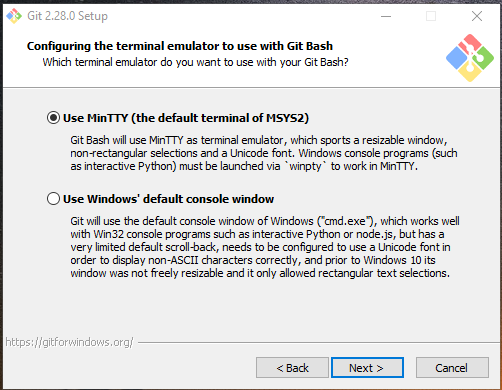Select the Windows' default console radio button
The height and width of the screenshot is (390, 502).
(x=53, y=199)
